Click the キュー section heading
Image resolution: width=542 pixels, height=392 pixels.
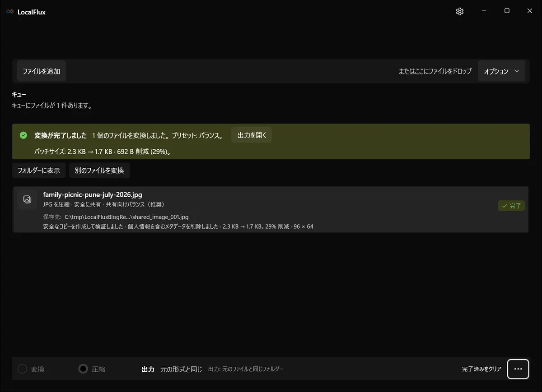19,95
